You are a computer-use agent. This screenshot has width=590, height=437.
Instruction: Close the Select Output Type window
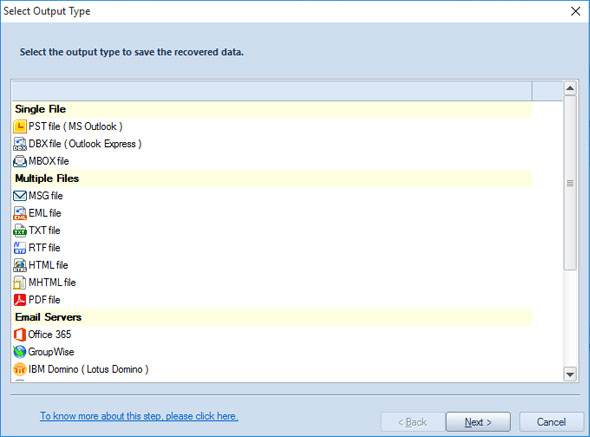click(x=575, y=11)
